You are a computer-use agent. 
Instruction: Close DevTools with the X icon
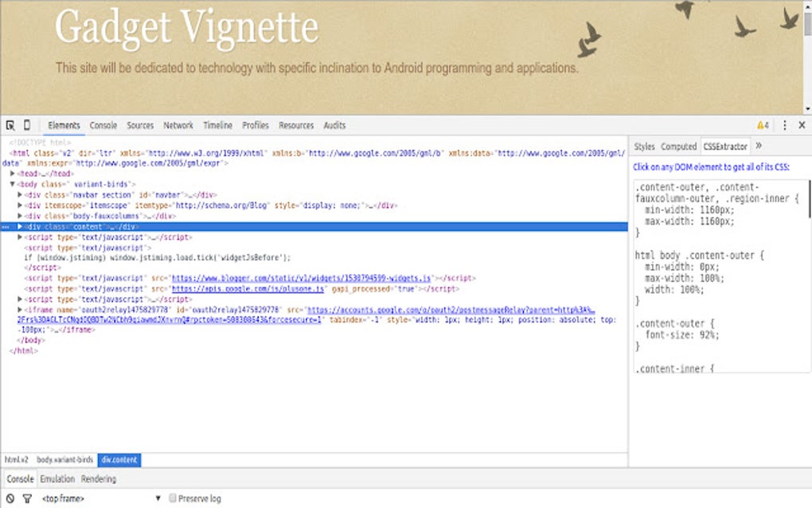(802, 125)
